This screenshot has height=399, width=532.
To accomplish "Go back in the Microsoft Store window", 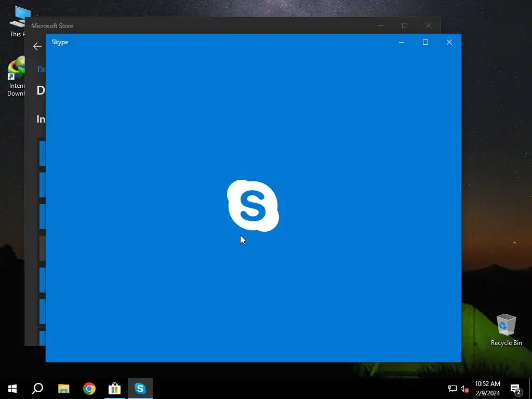I will (x=37, y=46).
